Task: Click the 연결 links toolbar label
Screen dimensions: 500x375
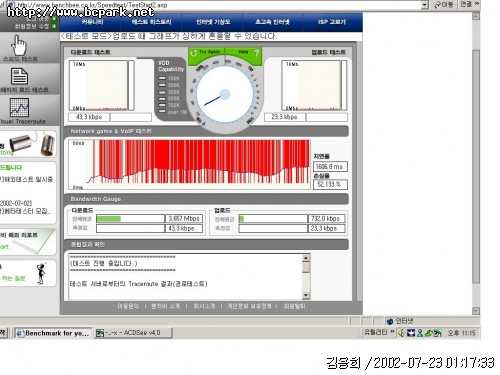Action: tap(466, 4)
